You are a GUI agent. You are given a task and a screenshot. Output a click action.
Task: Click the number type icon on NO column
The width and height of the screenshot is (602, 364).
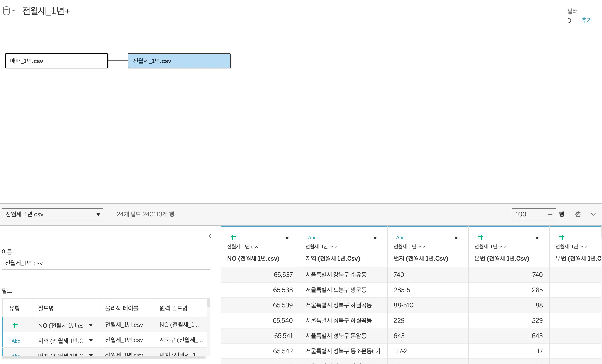(x=233, y=237)
